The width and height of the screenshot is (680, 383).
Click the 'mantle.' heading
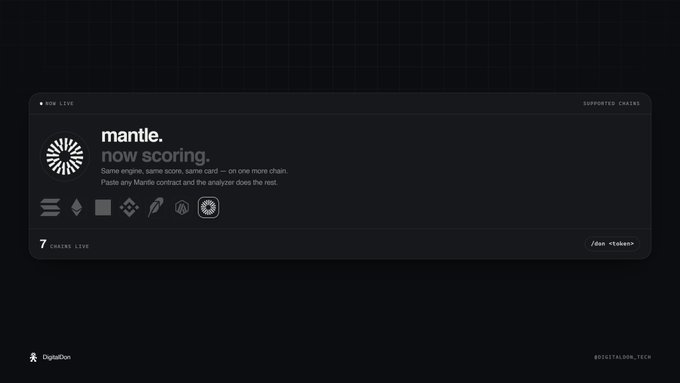(x=132, y=135)
